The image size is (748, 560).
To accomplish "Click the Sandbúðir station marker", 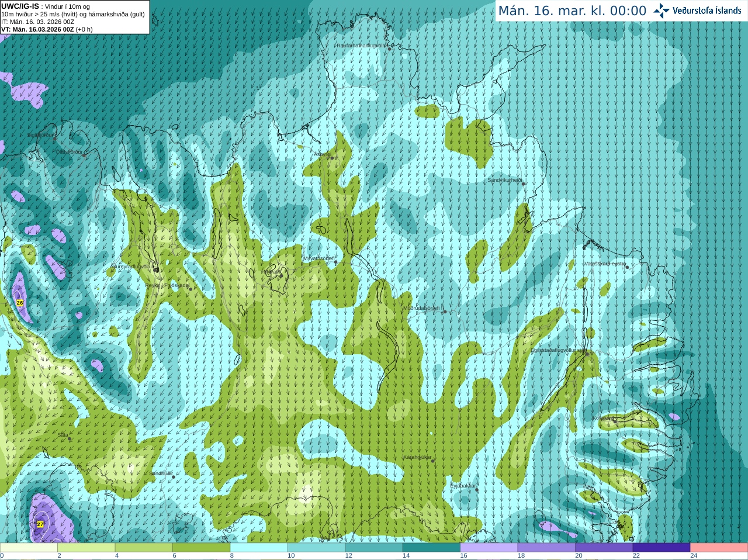I will pyautogui.click(x=174, y=477).
